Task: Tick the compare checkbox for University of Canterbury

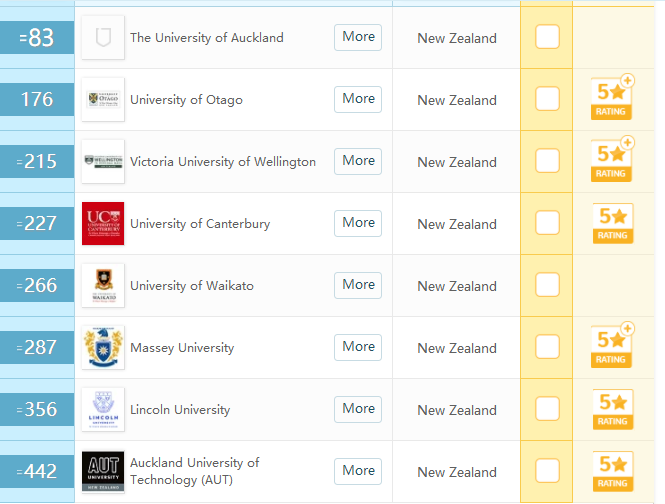Action: coord(547,224)
